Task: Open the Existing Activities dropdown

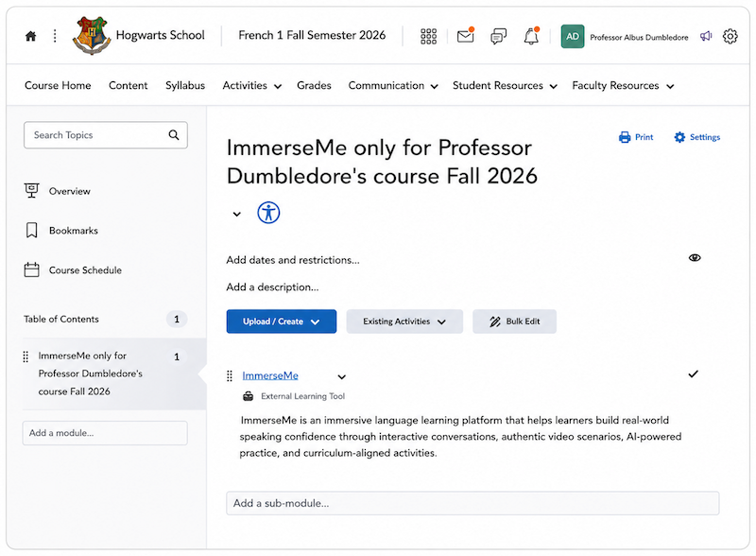Action: point(404,321)
